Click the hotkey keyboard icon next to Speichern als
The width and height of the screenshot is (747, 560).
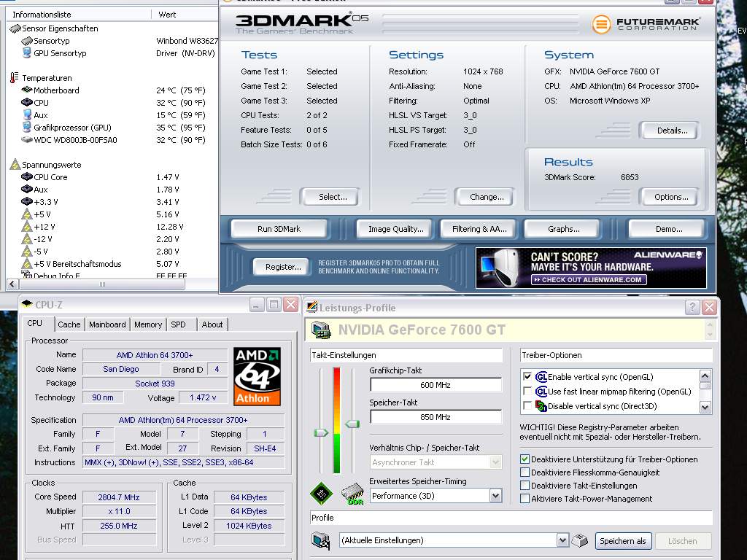click(x=580, y=540)
